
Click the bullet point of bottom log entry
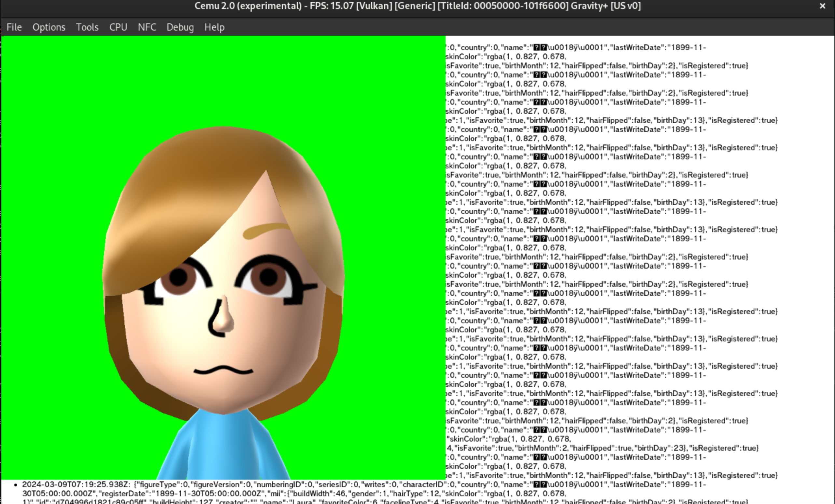[x=16, y=485]
